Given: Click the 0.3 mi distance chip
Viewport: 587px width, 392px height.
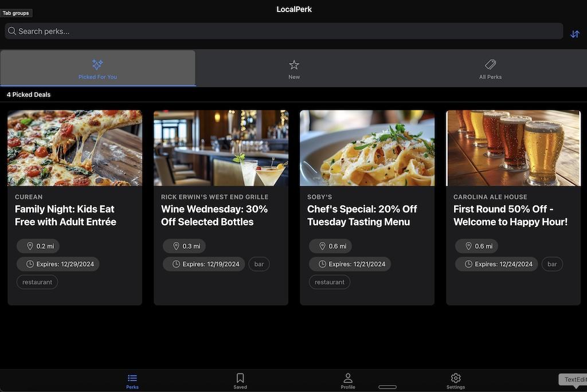Looking at the screenshot, I should [184, 246].
